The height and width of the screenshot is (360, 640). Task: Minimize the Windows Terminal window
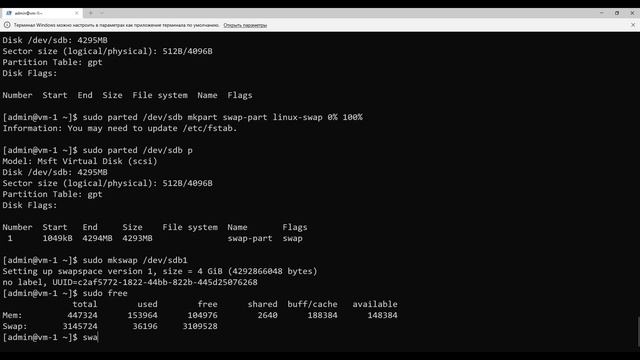(602, 13)
